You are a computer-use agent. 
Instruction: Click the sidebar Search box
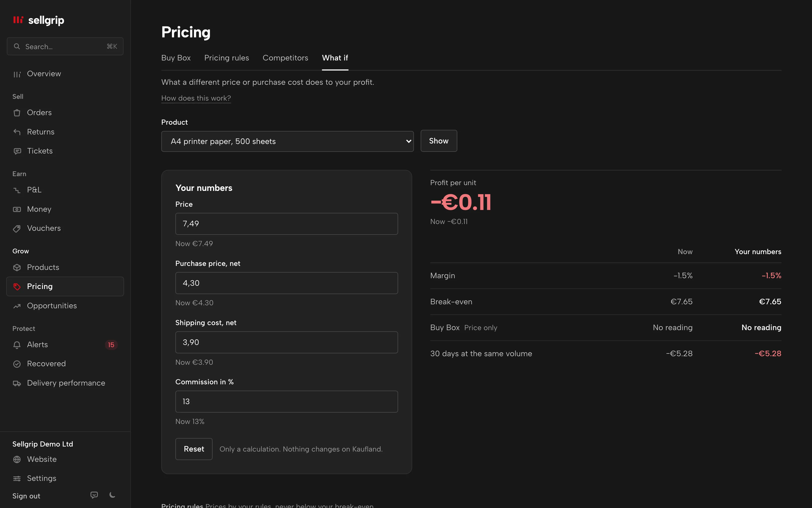pyautogui.click(x=65, y=46)
